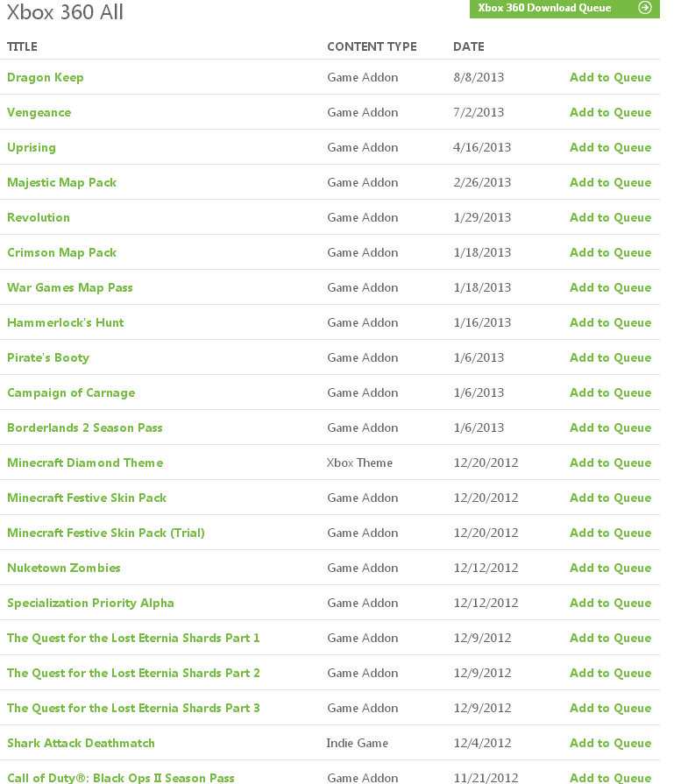
Task: Select the Indie Game content type cell
Action: [x=358, y=743]
